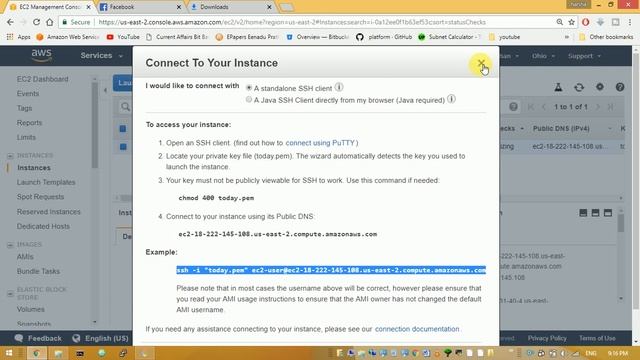Click the Public DNS hostname in step 4

[x=278, y=234]
